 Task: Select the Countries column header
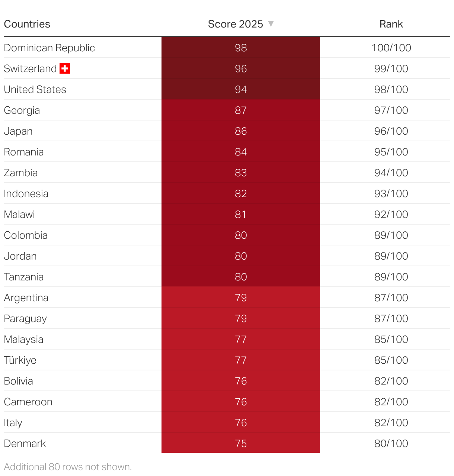pyautogui.click(x=27, y=24)
